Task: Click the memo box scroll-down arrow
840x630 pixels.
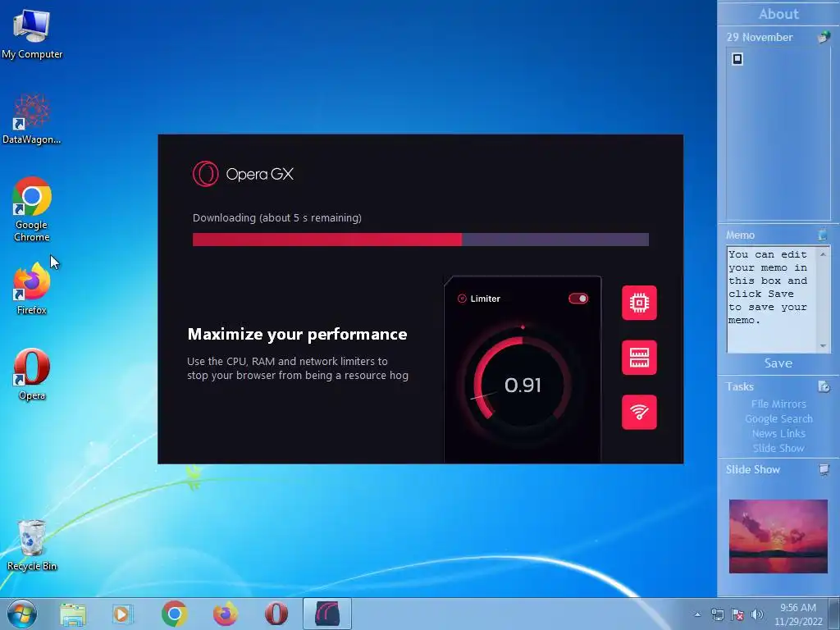Action: [823, 346]
